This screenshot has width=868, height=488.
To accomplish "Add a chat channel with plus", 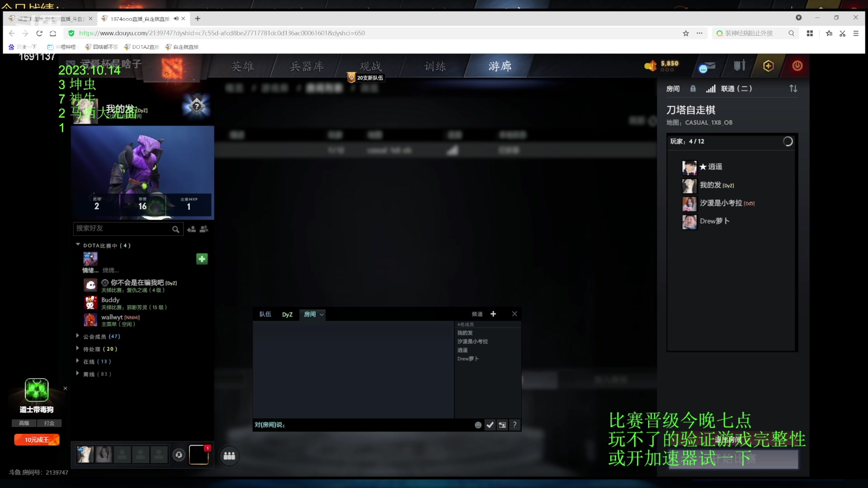I will coord(493,314).
